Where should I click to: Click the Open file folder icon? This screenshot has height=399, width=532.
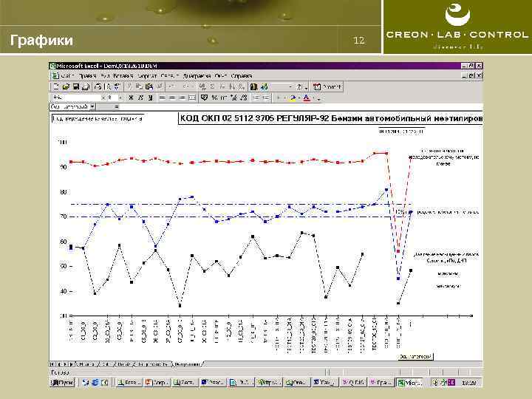tap(66, 87)
